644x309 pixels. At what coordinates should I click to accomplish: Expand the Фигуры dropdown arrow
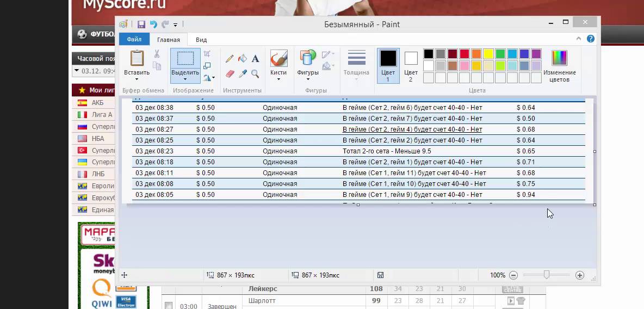[x=308, y=79]
